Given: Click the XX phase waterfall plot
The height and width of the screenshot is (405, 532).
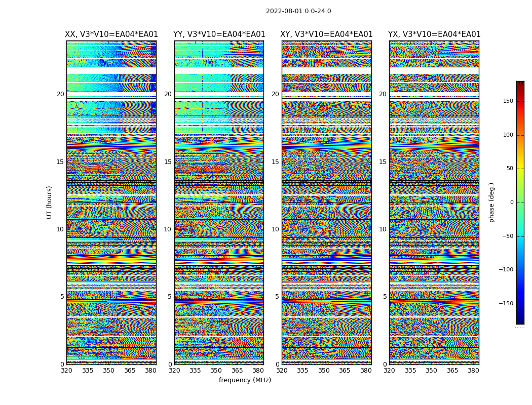Looking at the screenshot, I should point(111,202).
